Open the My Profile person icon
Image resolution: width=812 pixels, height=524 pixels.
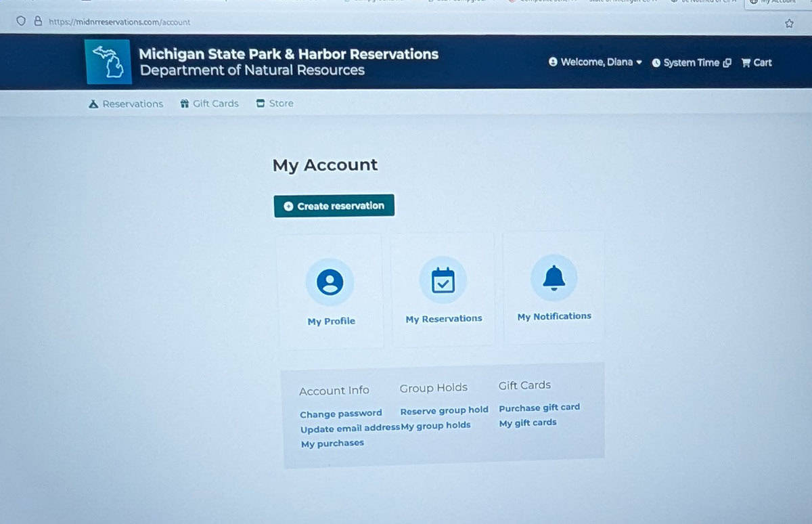[x=330, y=282]
